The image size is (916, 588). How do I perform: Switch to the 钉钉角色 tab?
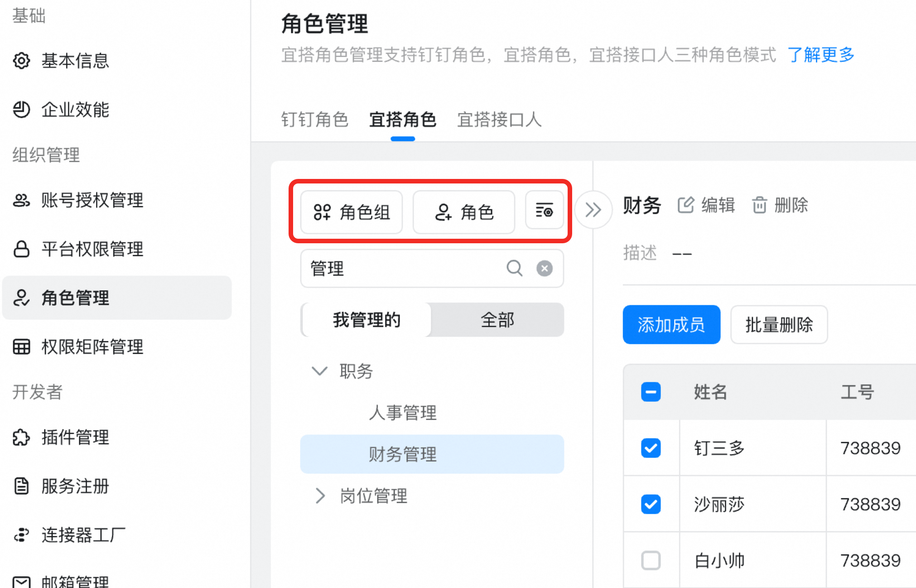(314, 120)
